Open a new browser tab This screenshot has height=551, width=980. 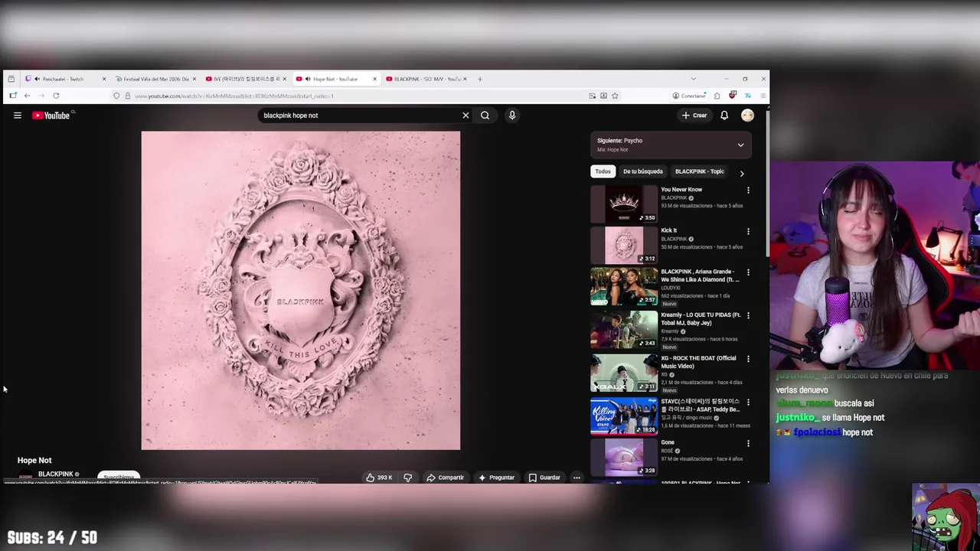click(480, 79)
